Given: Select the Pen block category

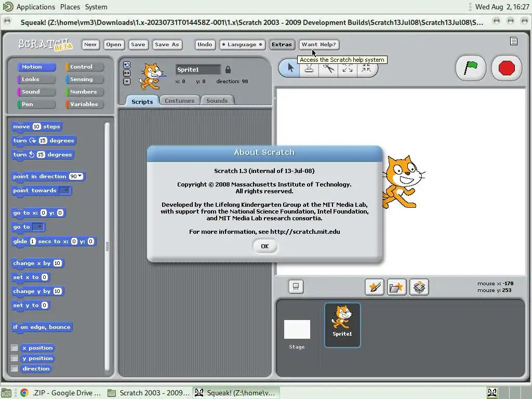Looking at the screenshot, I should pyautogui.click(x=36, y=104).
